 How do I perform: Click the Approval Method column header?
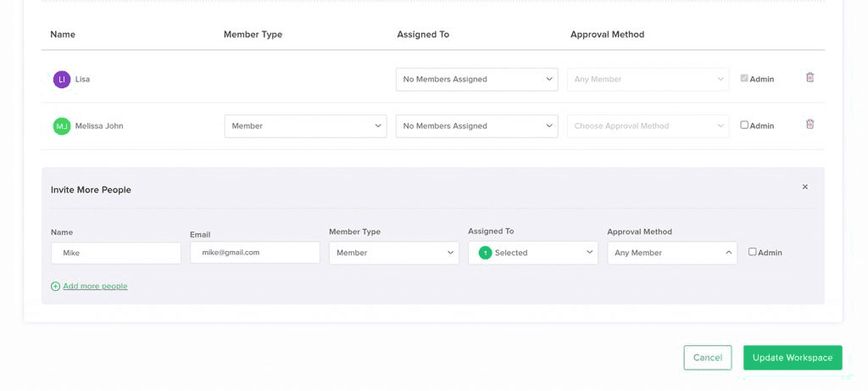pos(607,34)
